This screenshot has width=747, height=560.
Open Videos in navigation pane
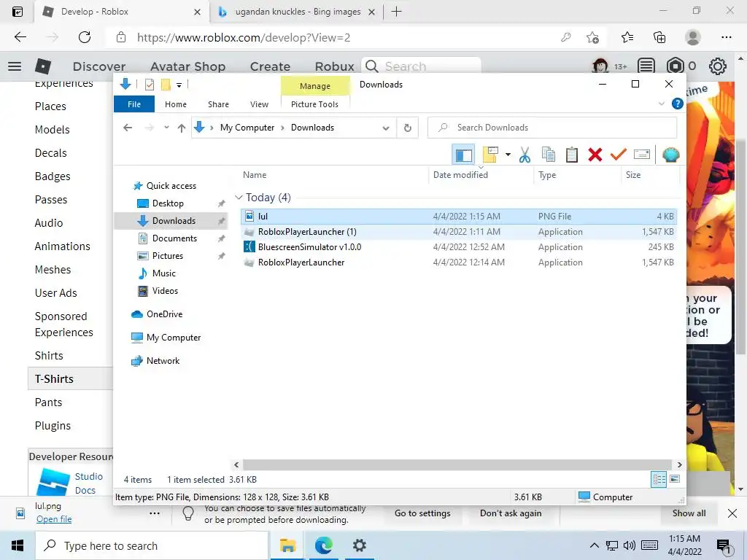point(165,291)
